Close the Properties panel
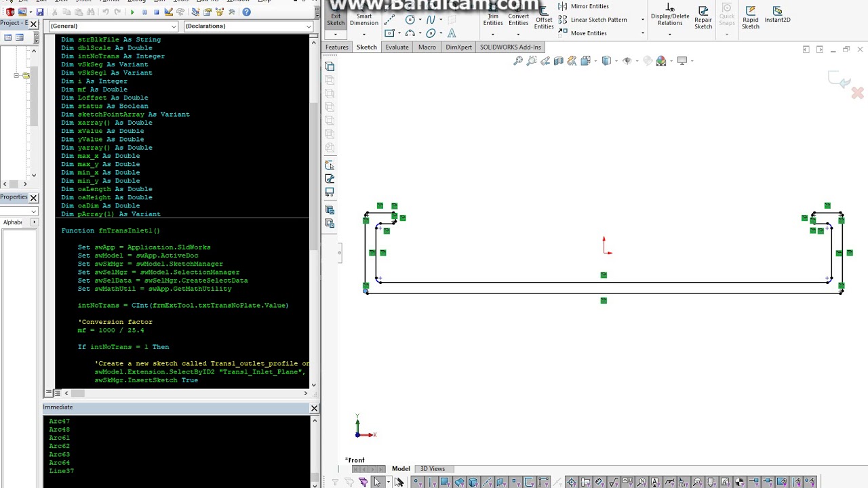 click(33, 197)
